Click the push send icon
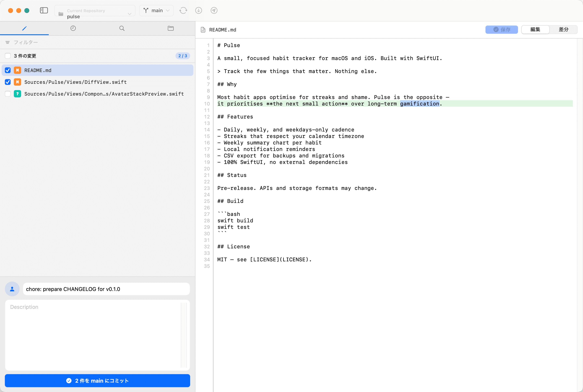The width and height of the screenshot is (583, 392). [x=214, y=11]
